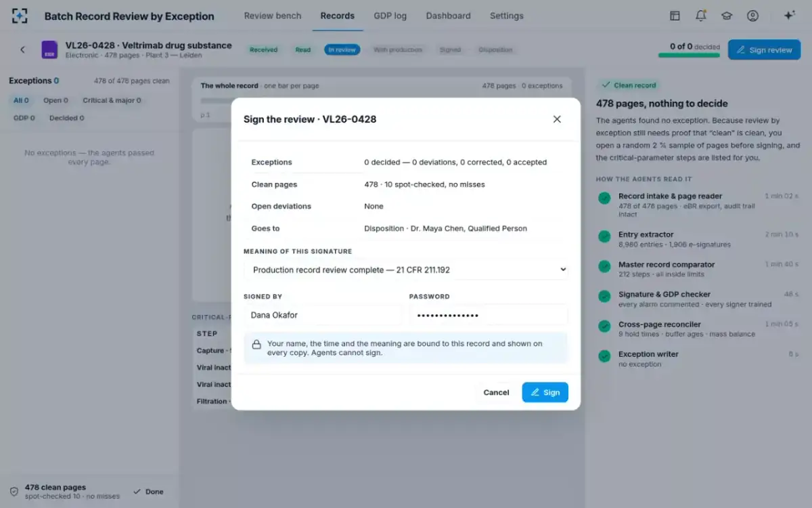Click the Exception writer checkmark icon
Screen dimensions: 812x508
604,356
